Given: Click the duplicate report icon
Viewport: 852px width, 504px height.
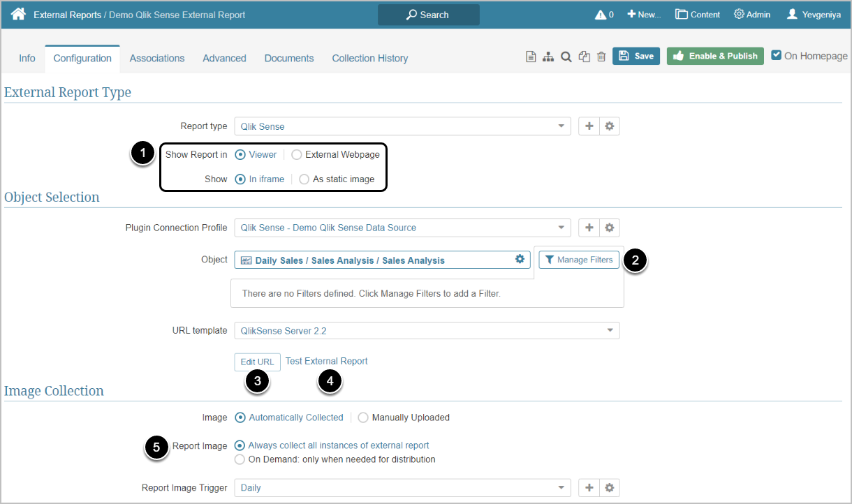Looking at the screenshot, I should (585, 57).
